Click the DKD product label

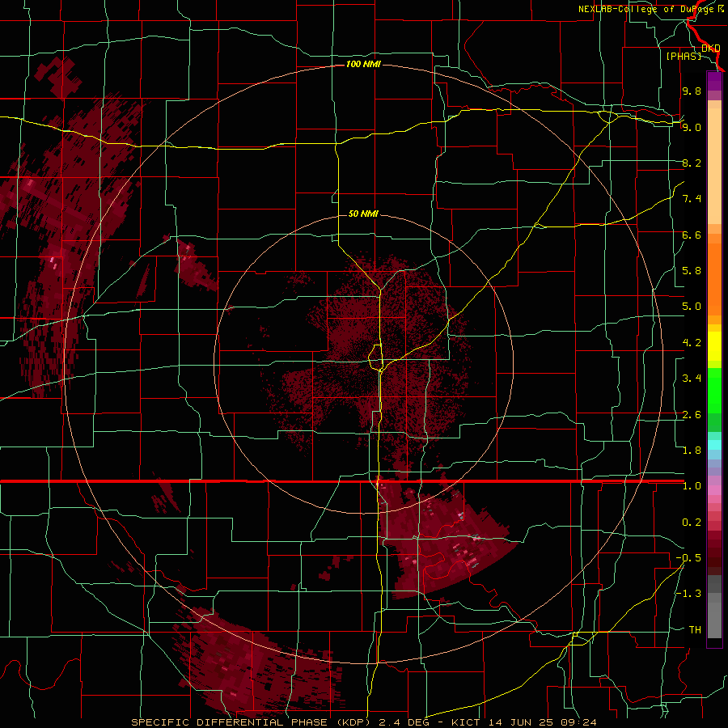coord(711,48)
